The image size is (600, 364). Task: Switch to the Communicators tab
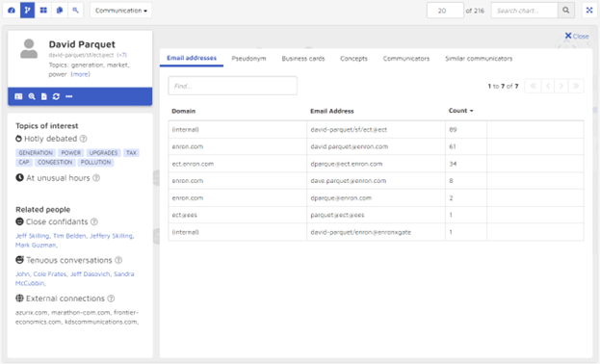(406, 59)
